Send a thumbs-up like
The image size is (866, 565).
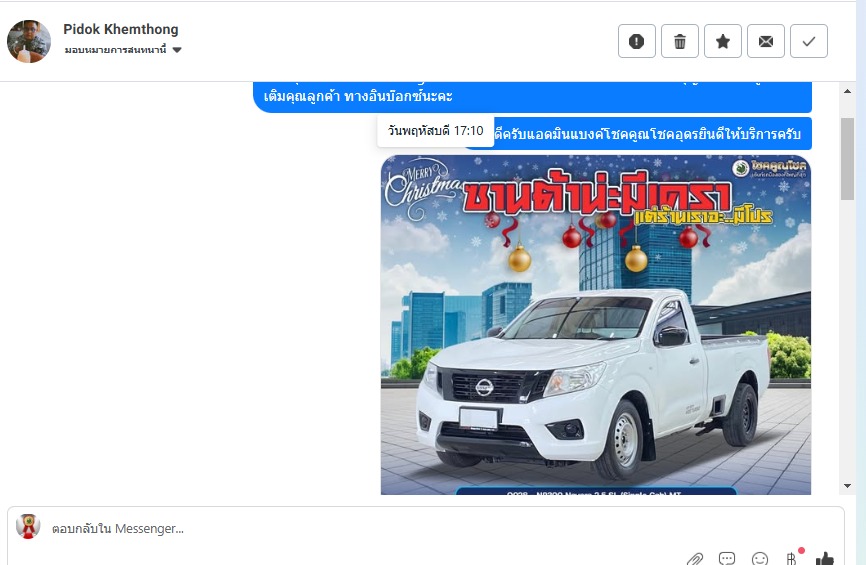point(825,559)
